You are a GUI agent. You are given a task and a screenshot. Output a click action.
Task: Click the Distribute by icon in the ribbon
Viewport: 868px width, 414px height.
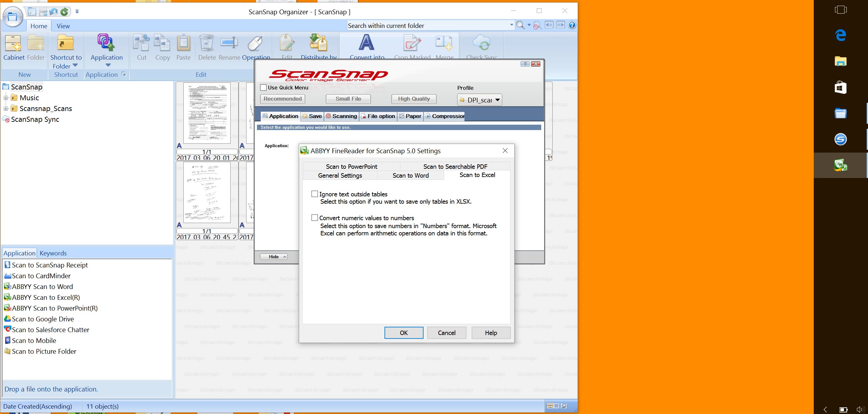[318, 43]
